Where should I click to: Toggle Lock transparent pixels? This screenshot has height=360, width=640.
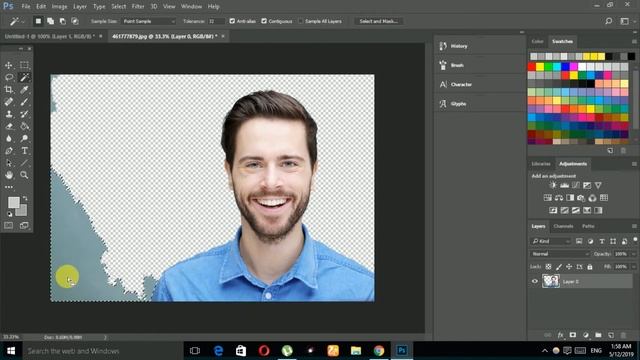coord(548,267)
